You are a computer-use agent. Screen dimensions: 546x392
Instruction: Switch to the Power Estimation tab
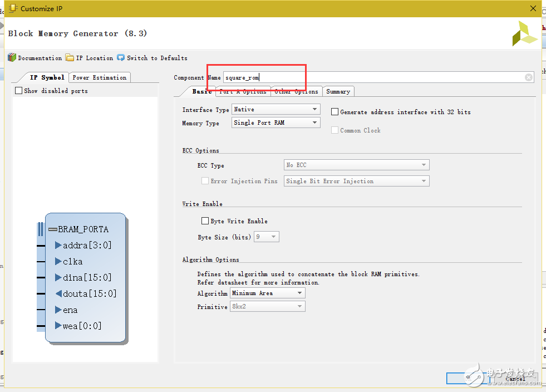99,77
